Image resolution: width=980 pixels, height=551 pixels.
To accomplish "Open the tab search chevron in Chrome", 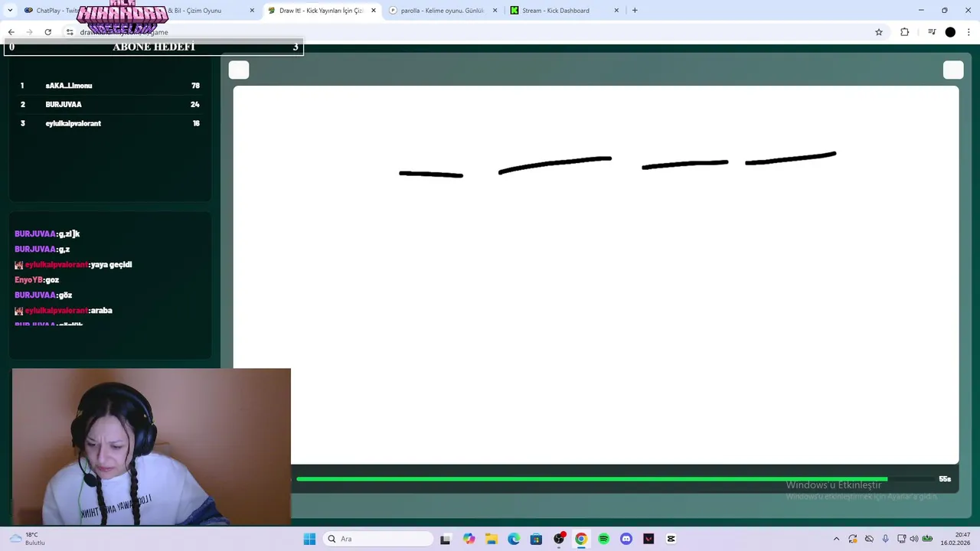I will point(10,11).
